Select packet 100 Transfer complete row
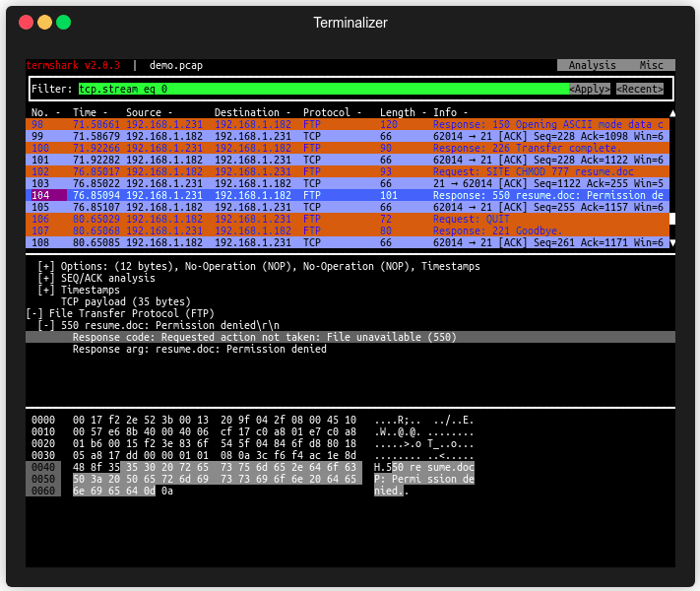The height and width of the screenshot is (591, 700). pos(348,148)
